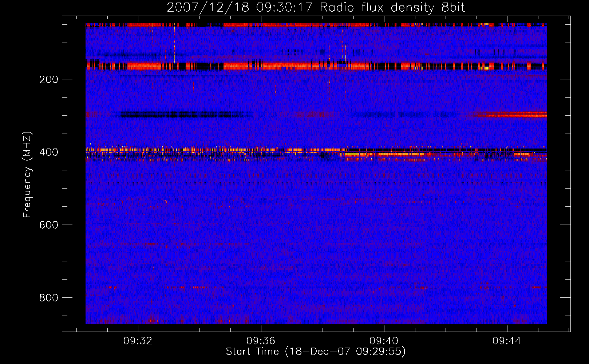
Task: Click the 400 frequency tick label
Action: pos(49,152)
